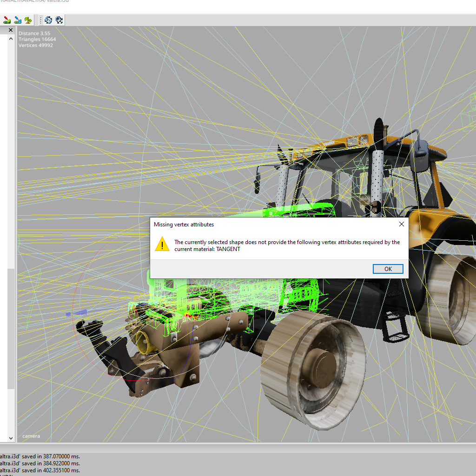The height and width of the screenshot is (476, 476).
Task: Click the left panel vertical scrollbar thumb
Action: 11,329
